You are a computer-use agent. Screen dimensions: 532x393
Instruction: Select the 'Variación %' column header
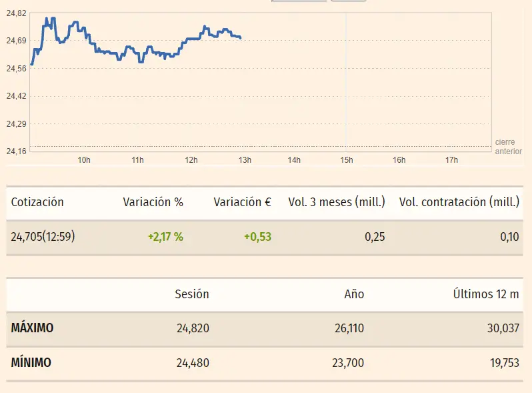coord(153,202)
